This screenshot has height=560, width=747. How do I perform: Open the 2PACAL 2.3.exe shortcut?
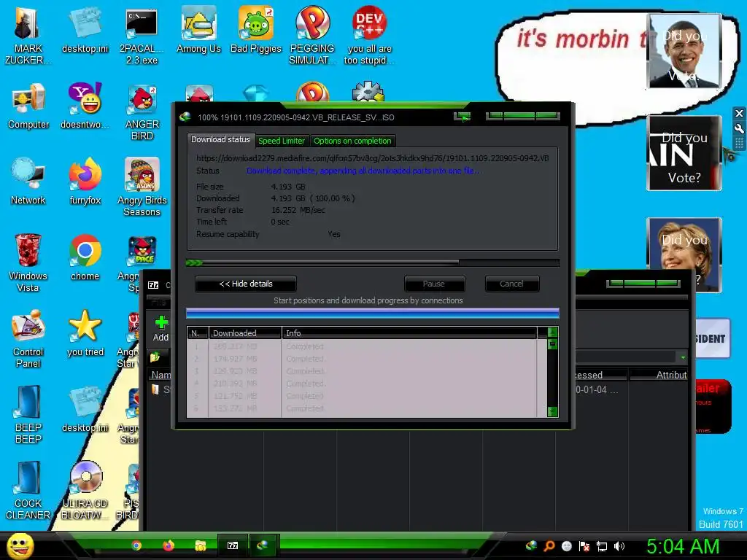click(x=142, y=36)
